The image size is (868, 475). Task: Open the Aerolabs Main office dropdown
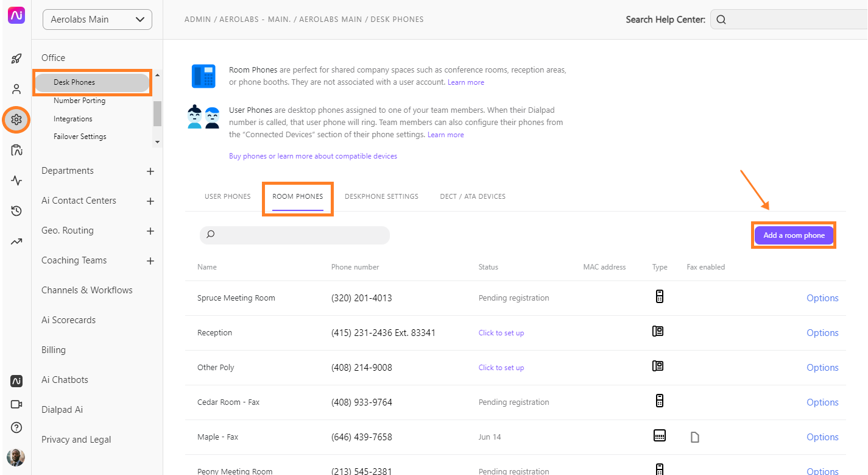click(97, 20)
